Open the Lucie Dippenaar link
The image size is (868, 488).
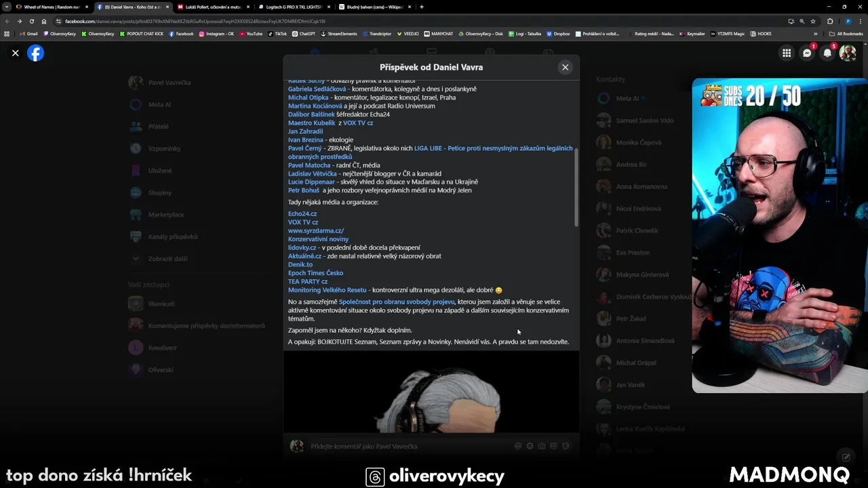(311, 182)
